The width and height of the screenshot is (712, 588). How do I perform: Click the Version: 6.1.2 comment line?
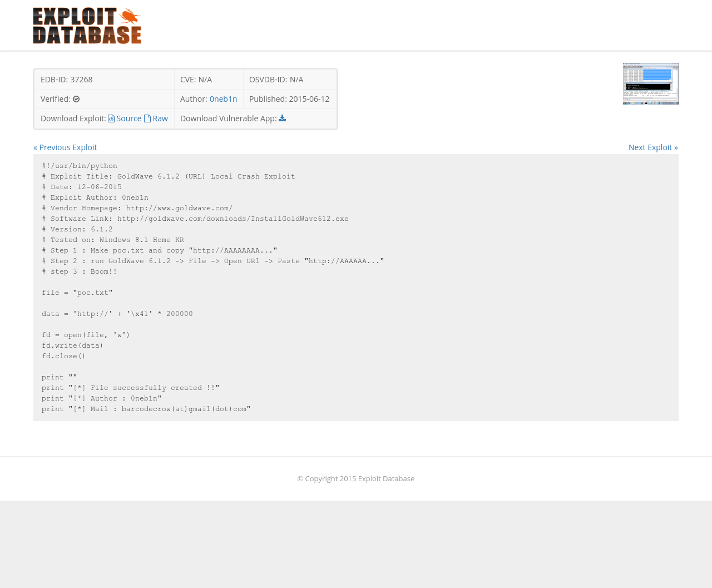click(77, 230)
